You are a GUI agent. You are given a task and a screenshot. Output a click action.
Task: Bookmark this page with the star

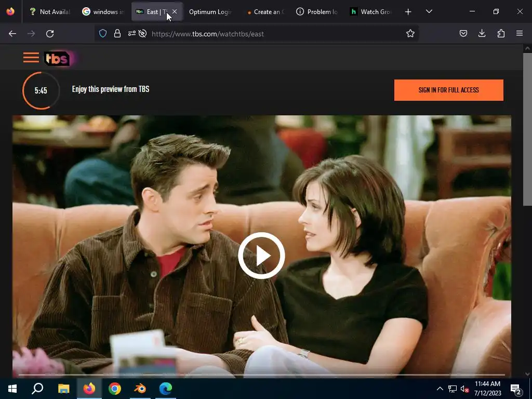pyautogui.click(x=410, y=33)
